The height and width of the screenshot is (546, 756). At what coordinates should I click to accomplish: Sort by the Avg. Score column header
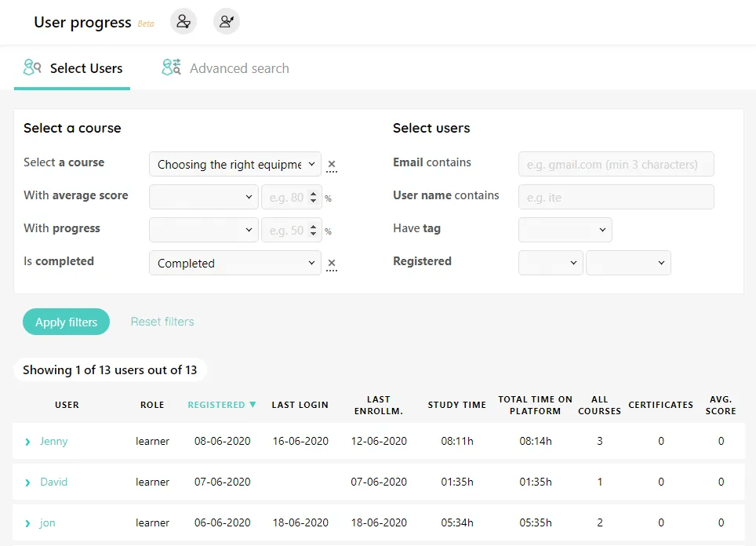721,405
